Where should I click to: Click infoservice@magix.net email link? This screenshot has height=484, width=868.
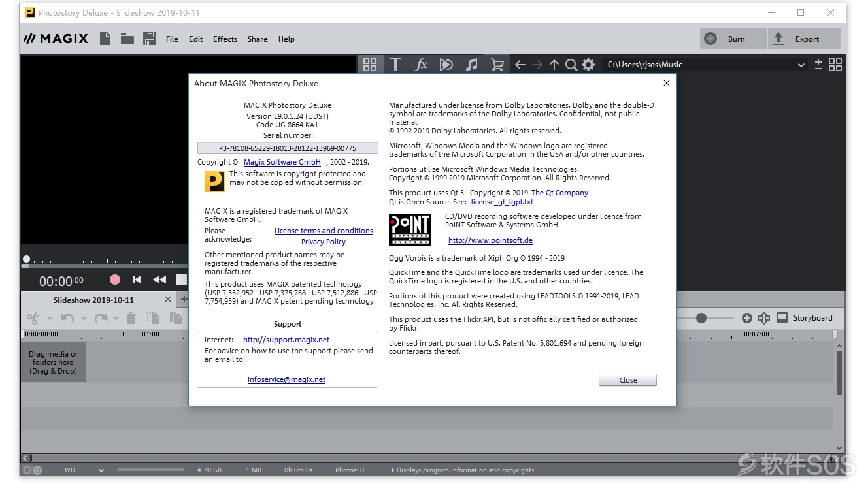click(286, 379)
